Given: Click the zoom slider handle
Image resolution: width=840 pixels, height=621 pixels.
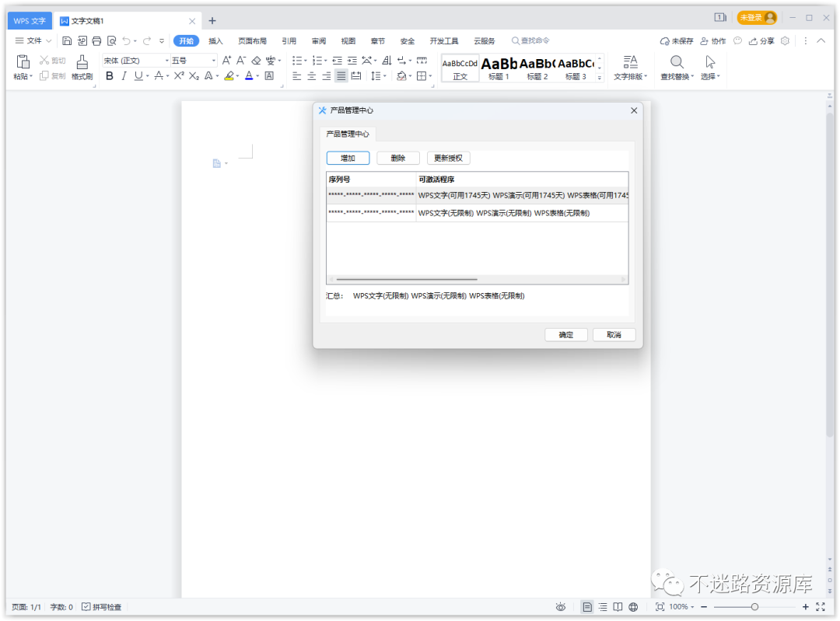Looking at the screenshot, I should pos(754,606).
